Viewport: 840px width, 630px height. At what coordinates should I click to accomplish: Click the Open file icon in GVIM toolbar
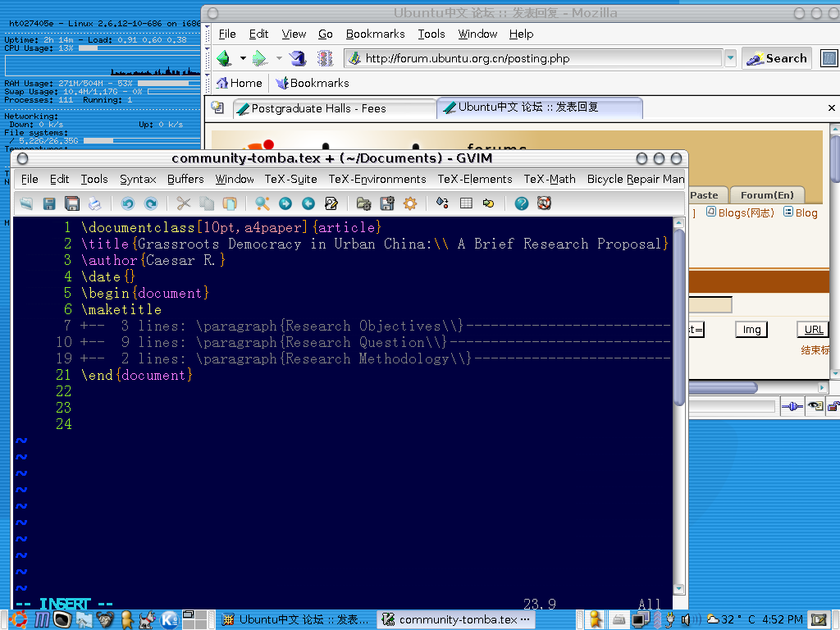[x=26, y=203]
